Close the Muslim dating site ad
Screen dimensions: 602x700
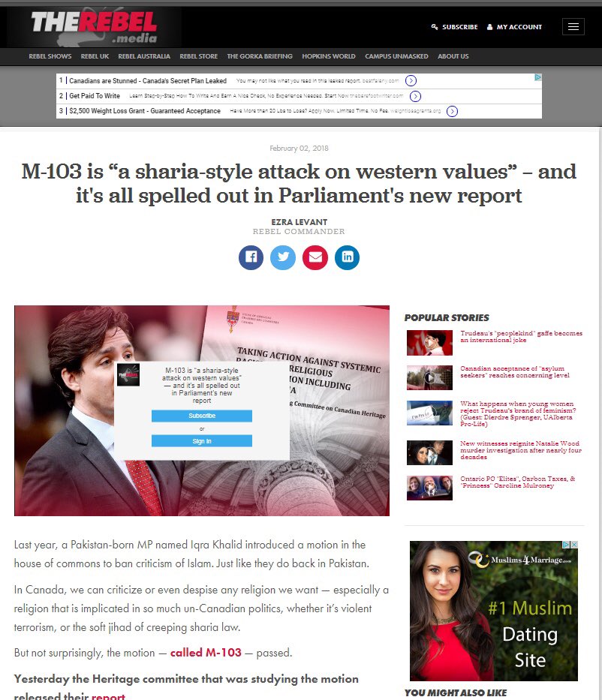tap(574, 545)
